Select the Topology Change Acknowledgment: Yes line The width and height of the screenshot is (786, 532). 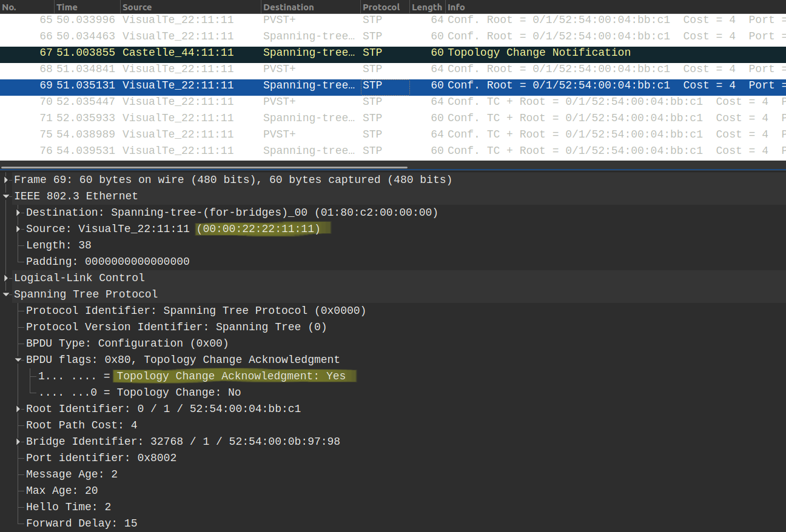pyautogui.click(x=230, y=376)
